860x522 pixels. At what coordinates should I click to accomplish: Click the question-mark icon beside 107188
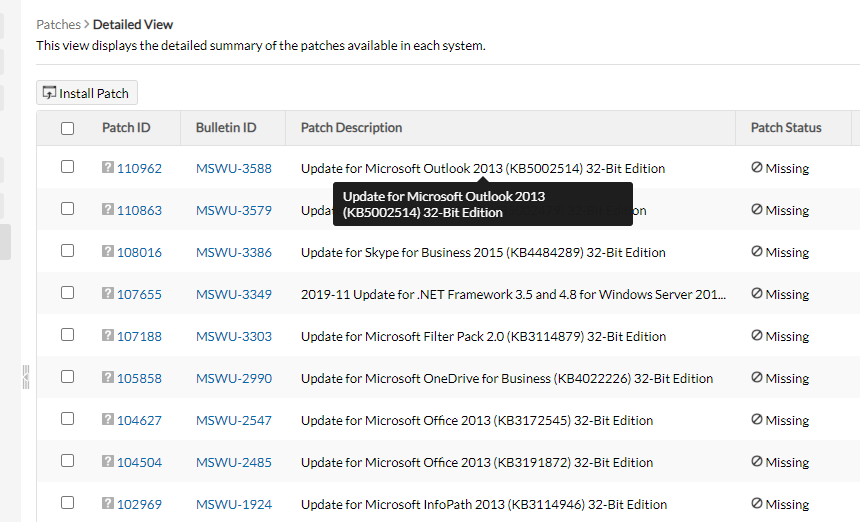(108, 335)
